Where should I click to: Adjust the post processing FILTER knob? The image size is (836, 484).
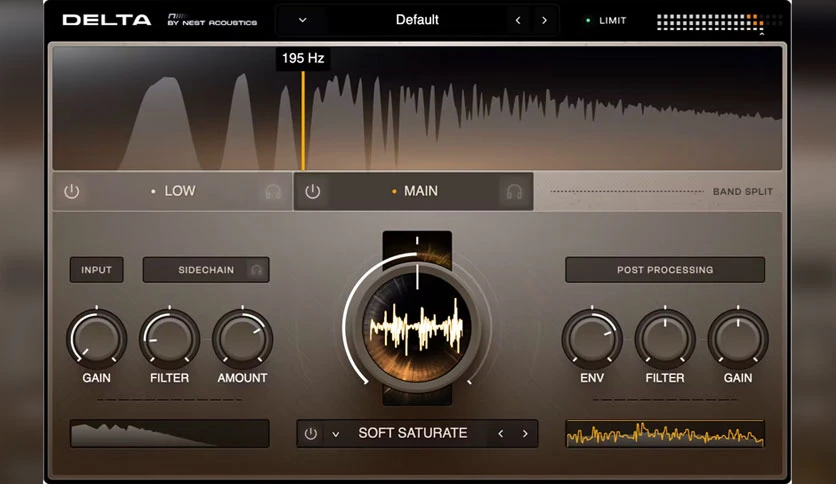665,338
